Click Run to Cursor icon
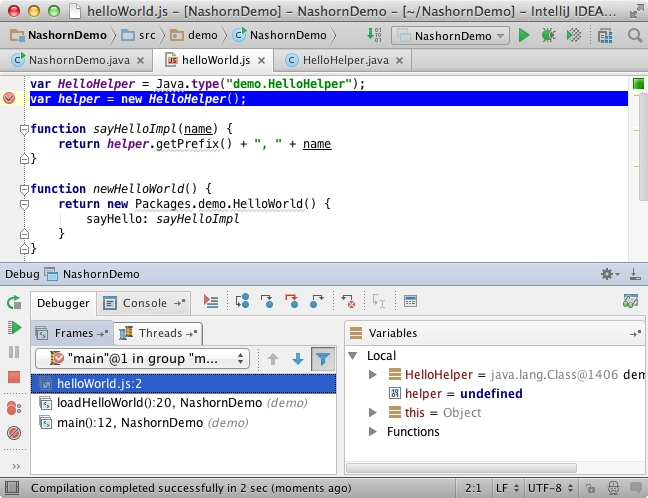This screenshot has height=498, width=648. pos(379,301)
